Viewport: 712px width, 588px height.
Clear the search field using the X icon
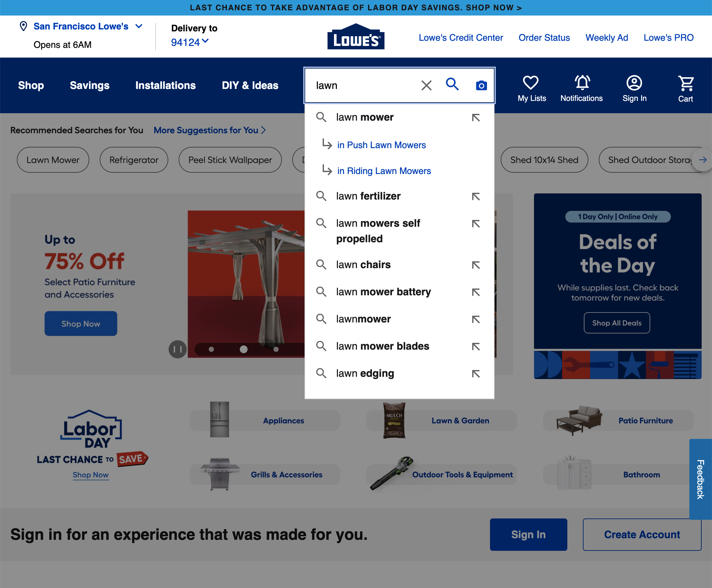click(426, 85)
